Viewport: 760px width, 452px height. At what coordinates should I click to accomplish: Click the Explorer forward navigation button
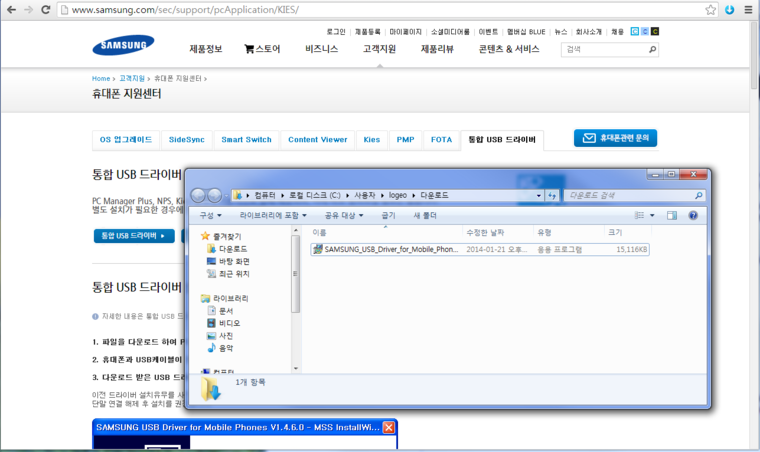pyautogui.click(x=214, y=195)
